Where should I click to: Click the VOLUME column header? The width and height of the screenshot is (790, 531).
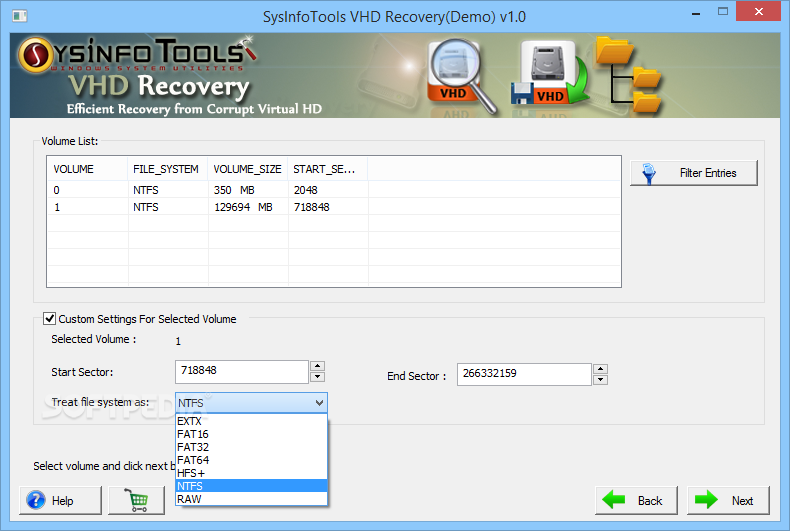[x=88, y=169]
